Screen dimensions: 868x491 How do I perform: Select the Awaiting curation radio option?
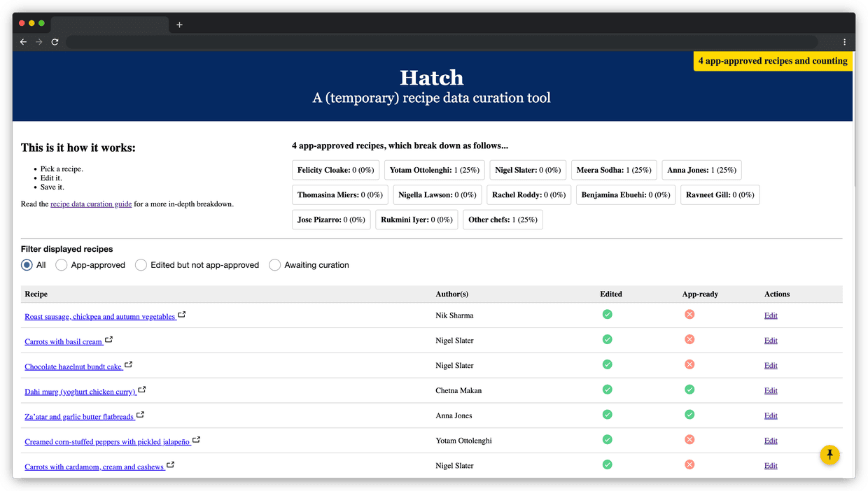275,265
